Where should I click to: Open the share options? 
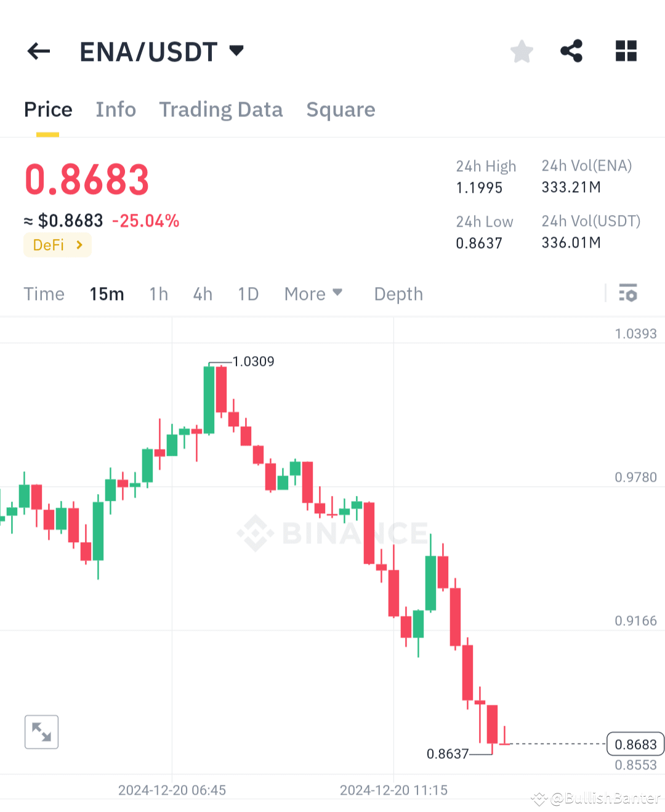tap(571, 51)
